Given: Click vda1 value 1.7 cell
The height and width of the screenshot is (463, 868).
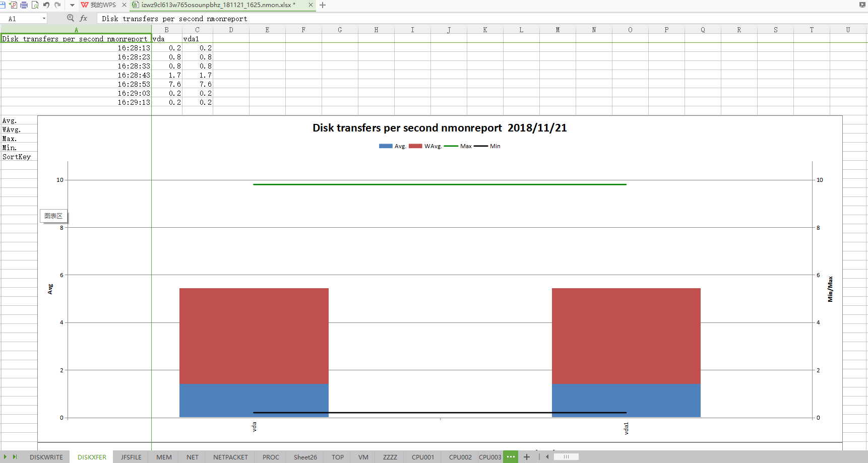Looking at the screenshot, I should click(198, 75).
